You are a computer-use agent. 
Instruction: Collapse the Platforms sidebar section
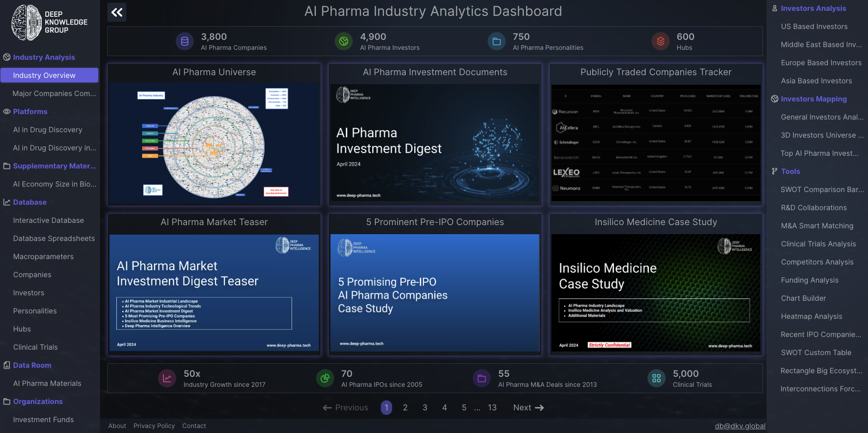coord(30,111)
